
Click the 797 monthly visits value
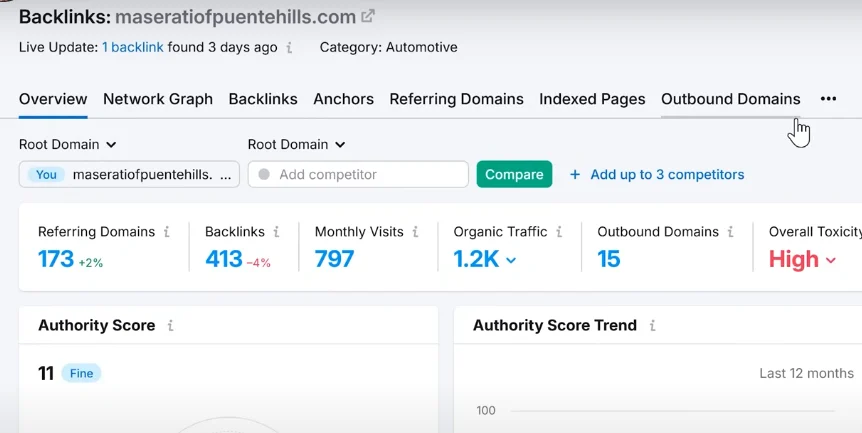tap(334, 259)
